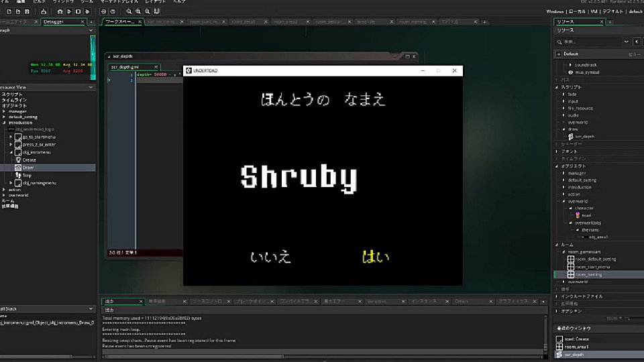Click the Draw event icon in Resource View
This screenshot has height=362, width=644.
tap(18, 168)
